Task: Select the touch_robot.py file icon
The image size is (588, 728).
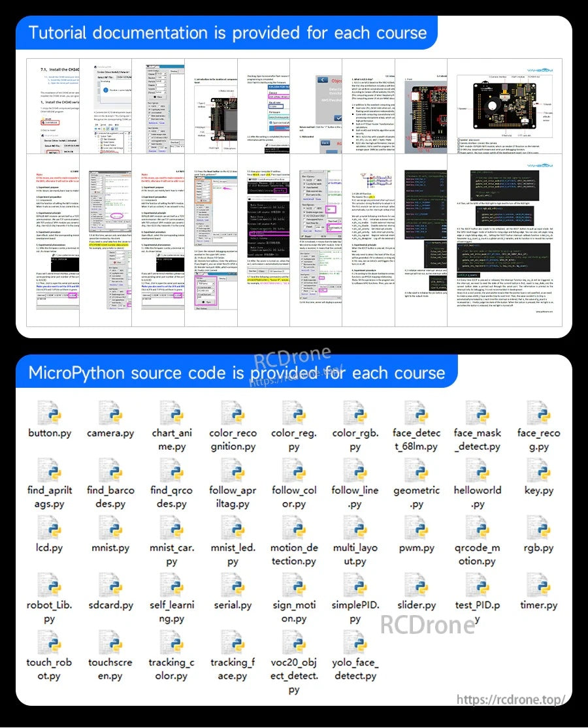Action: 50,642
